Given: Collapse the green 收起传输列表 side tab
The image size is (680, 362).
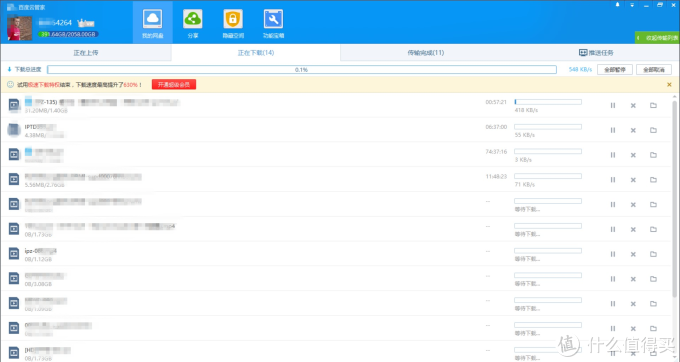Looking at the screenshot, I should (x=657, y=38).
